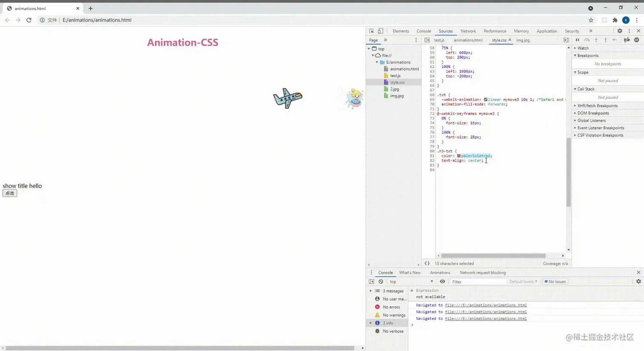
Task: Close the style.css editor tab
Action: point(510,40)
